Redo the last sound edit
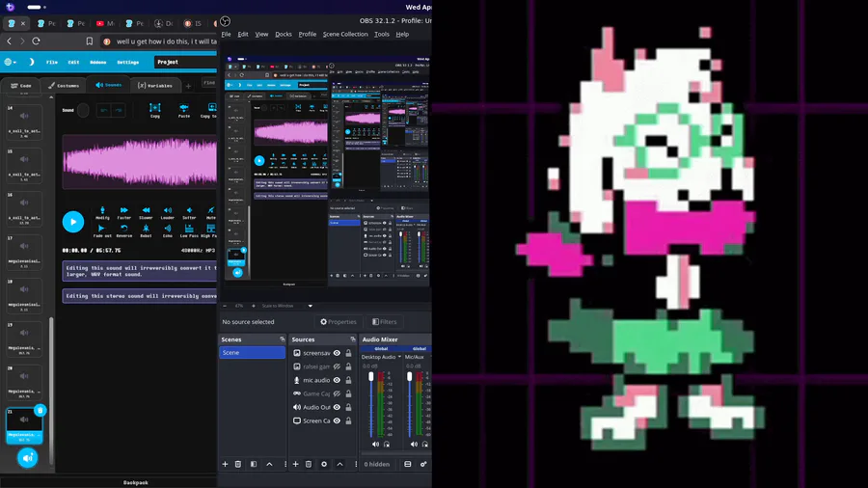 tap(118, 110)
